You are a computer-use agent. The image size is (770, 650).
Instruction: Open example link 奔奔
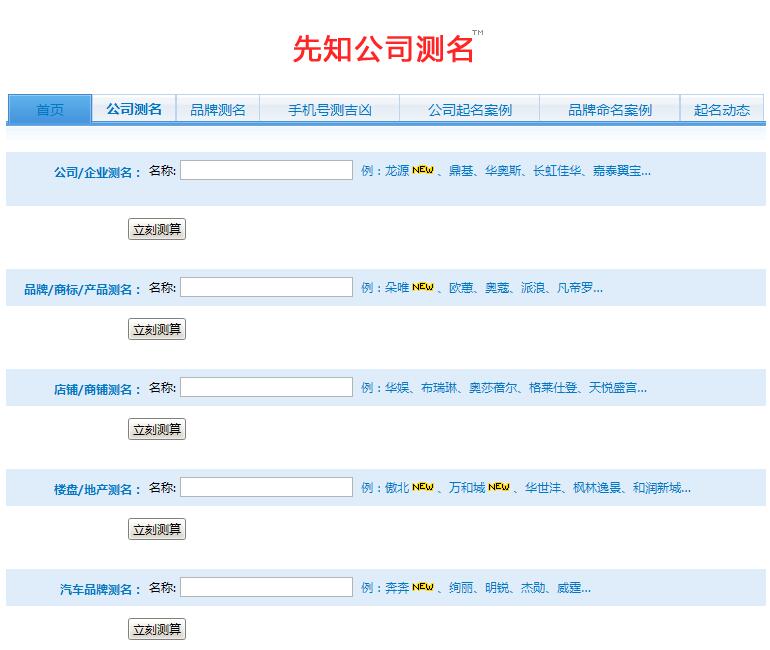point(397,588)
